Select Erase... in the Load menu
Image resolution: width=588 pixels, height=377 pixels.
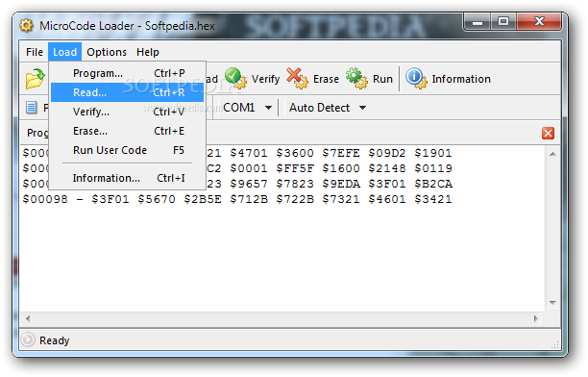[128, 131]
